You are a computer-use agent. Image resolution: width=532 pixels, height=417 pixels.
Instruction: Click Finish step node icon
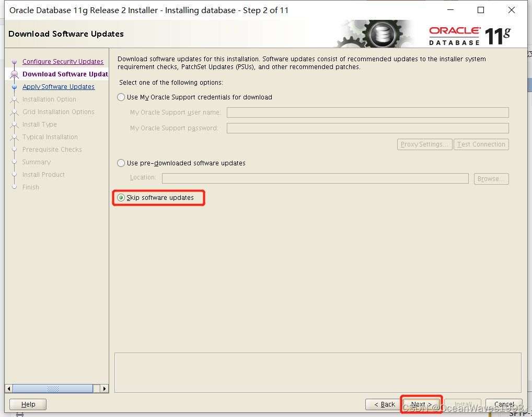(x=14, y=187)
